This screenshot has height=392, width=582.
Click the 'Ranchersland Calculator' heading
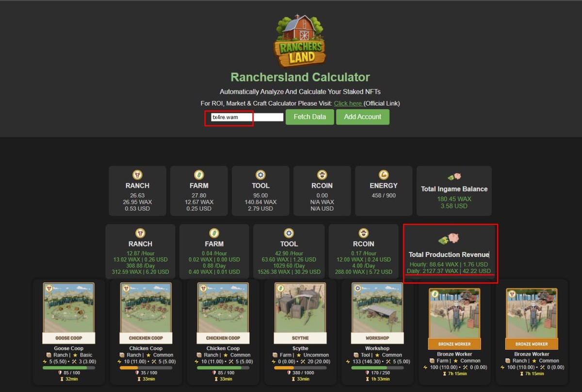300,77
